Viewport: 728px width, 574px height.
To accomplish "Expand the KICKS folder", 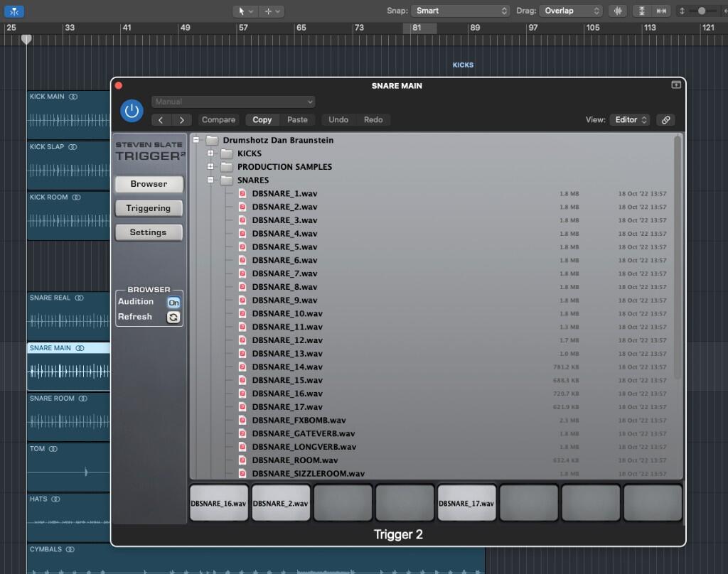I will pyautogui.click(x=210, y=153).
